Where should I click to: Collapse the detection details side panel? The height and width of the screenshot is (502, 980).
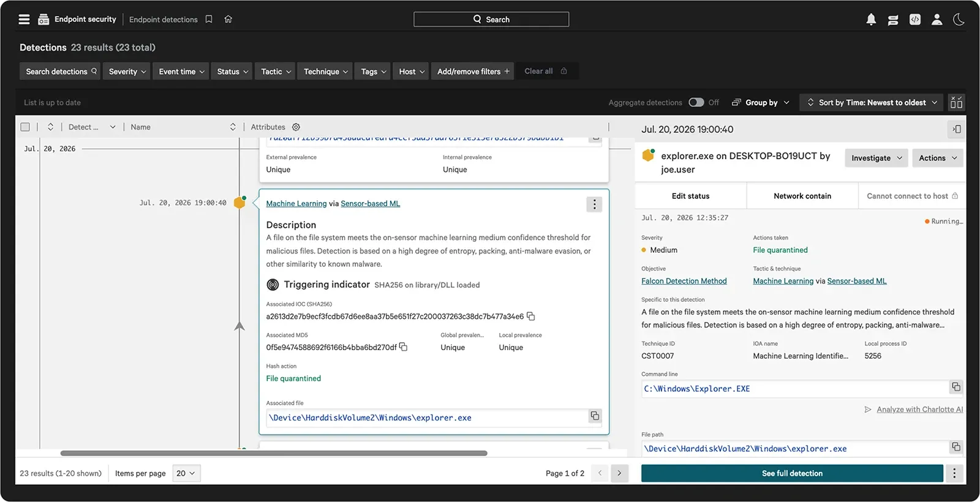tap(956, 129)
